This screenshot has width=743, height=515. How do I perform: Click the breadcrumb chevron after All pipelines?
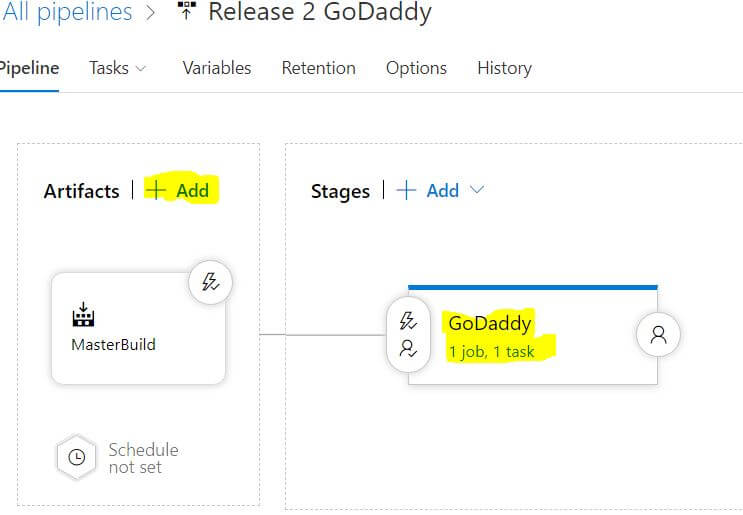click(151, 12)
